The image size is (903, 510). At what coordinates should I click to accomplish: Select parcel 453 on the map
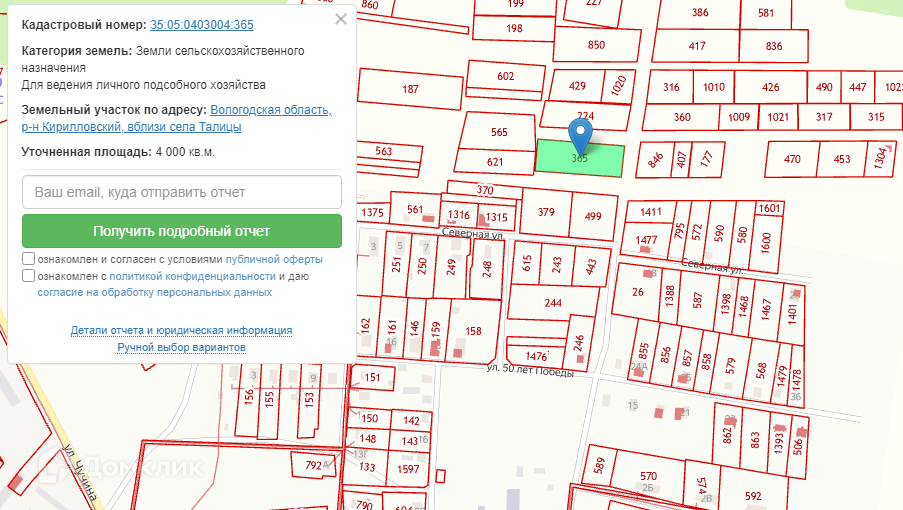[x=841, y=158]
